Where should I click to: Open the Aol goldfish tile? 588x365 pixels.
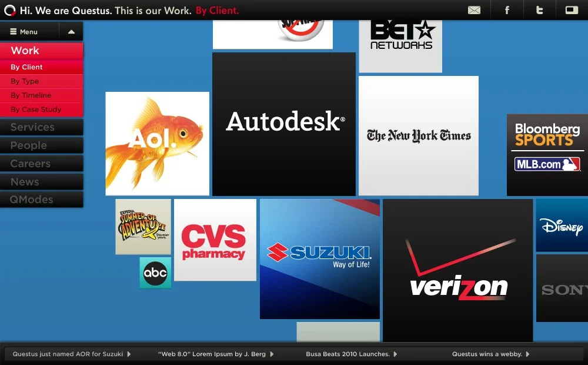coord(157,144)
